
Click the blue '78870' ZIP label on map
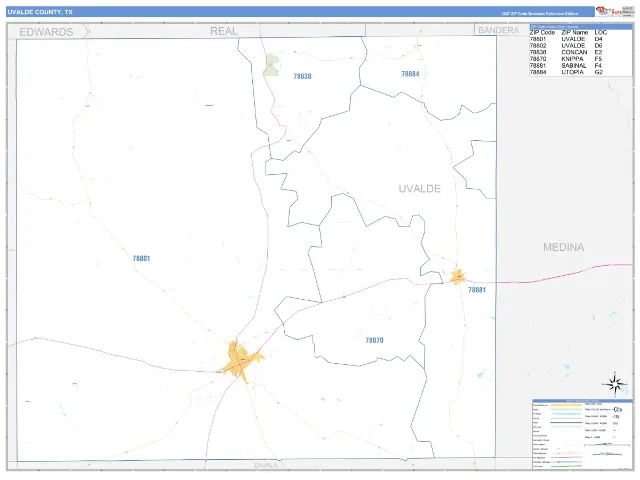374,340
